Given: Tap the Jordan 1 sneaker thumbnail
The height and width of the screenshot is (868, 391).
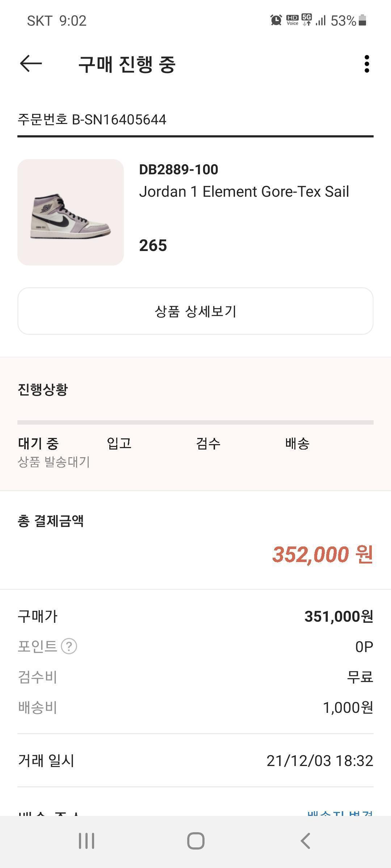Looking at the screenshot, I should 71,212.
